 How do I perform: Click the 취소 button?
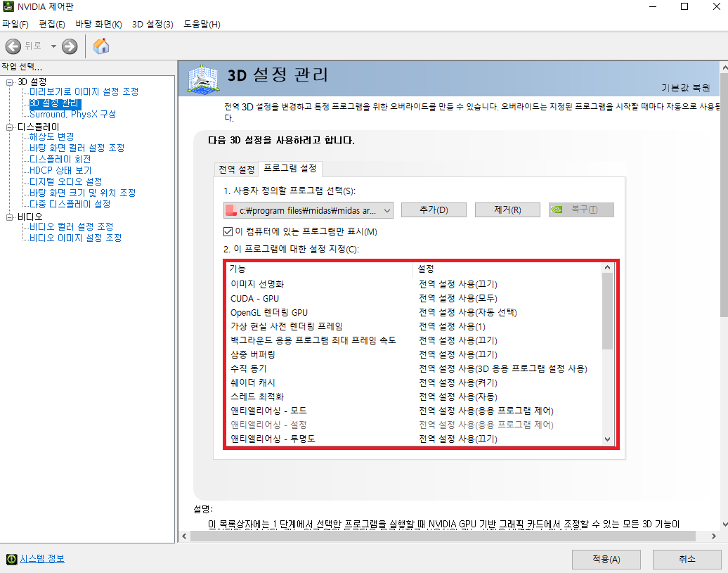tap(687, 560)
